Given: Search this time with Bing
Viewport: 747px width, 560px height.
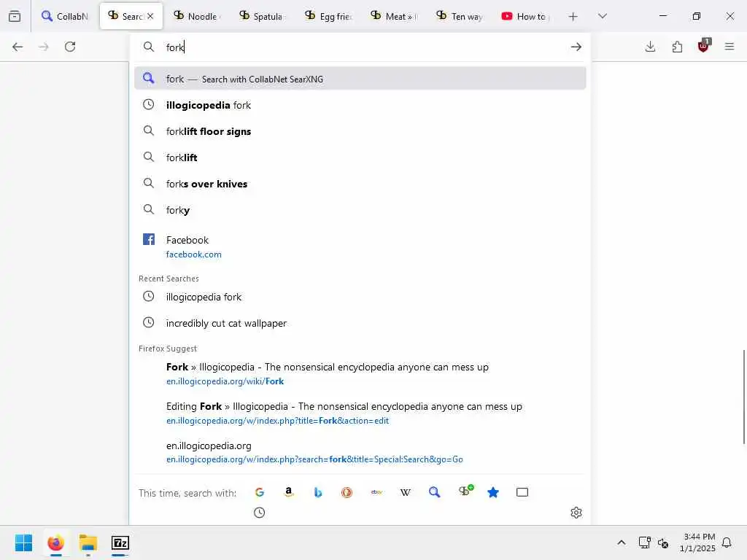Looking at the screenshot, I should (x=318, y=492).
